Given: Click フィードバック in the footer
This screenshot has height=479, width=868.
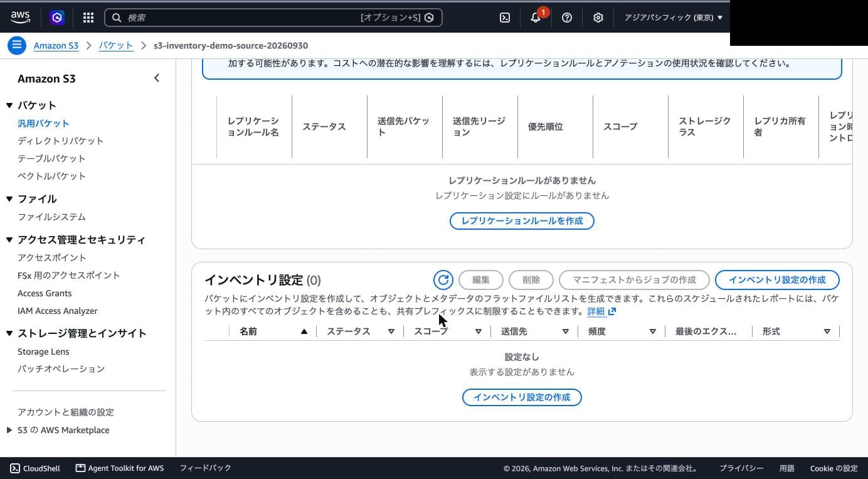Looking at the screenshot, I should point(206,468).
